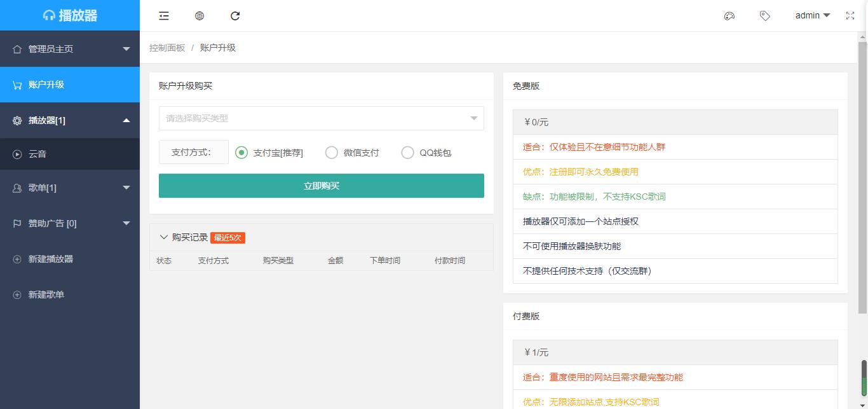Open the 云音 player entry in the sidebar
This screenshot has width=868, height=409.
pyautogui.click(x=46, y=153)
